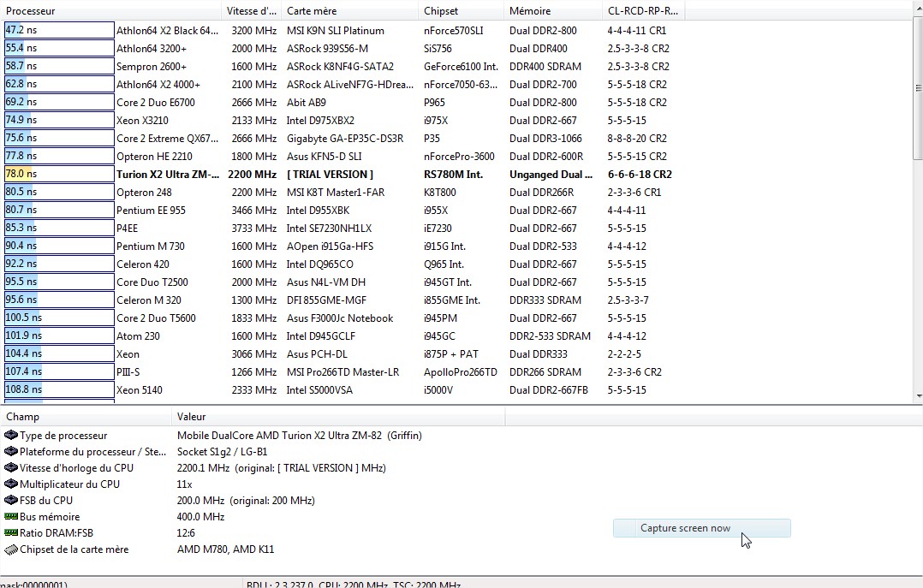Sort by the Vitesse d'... column header

tap(252, 10)
